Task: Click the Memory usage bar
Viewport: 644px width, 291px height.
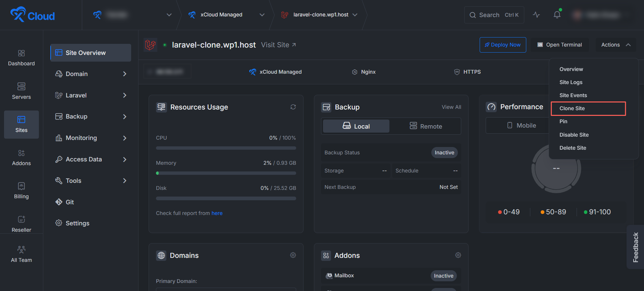Action: click(226, 173)
